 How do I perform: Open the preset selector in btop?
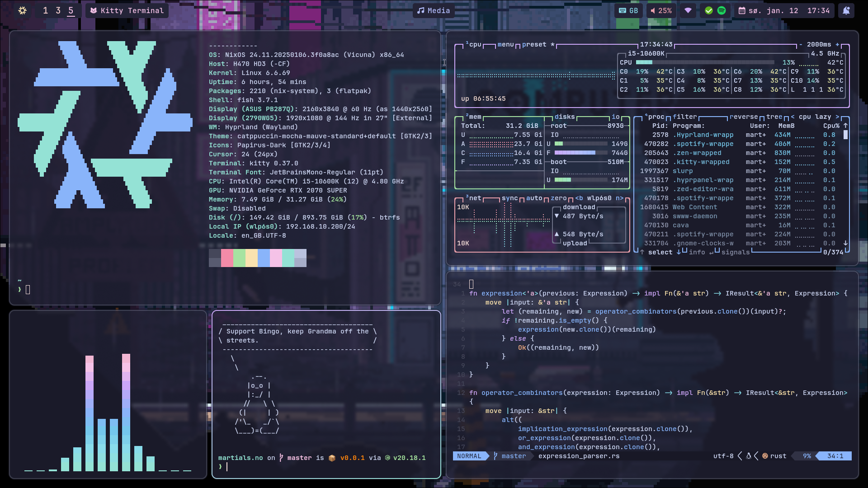point(534,44)
